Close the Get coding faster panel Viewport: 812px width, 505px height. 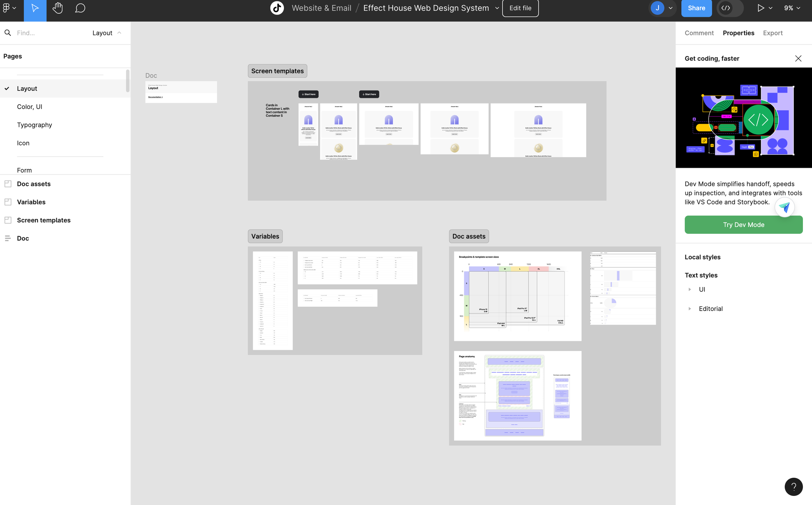[x=798, y=58]
